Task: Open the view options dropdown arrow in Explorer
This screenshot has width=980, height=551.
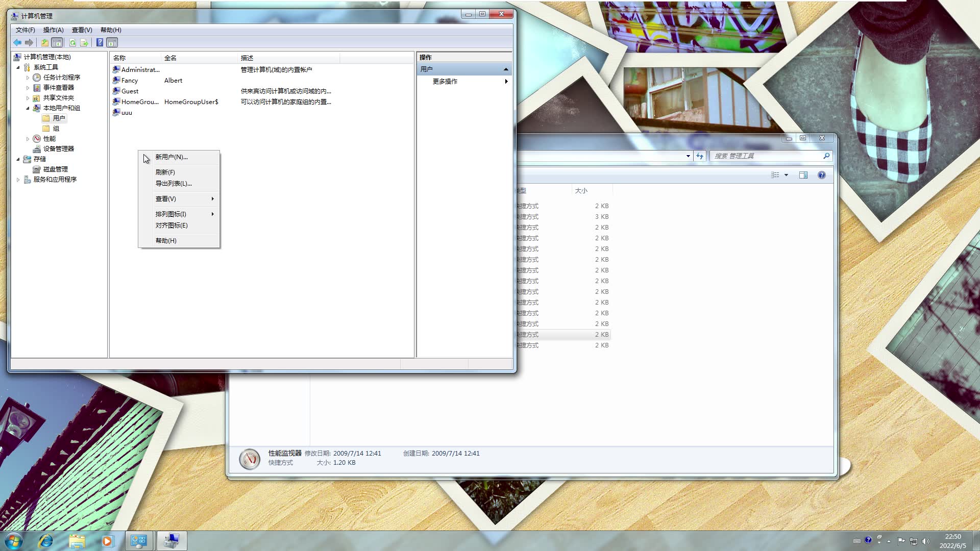Action: pyautogui.click(x=786, y=175)
